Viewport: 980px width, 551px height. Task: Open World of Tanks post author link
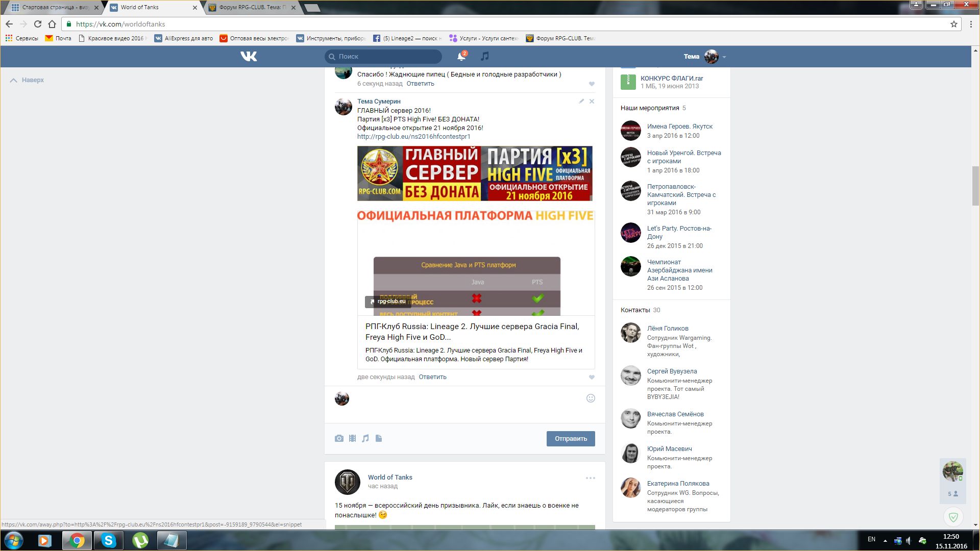(390, 478)
